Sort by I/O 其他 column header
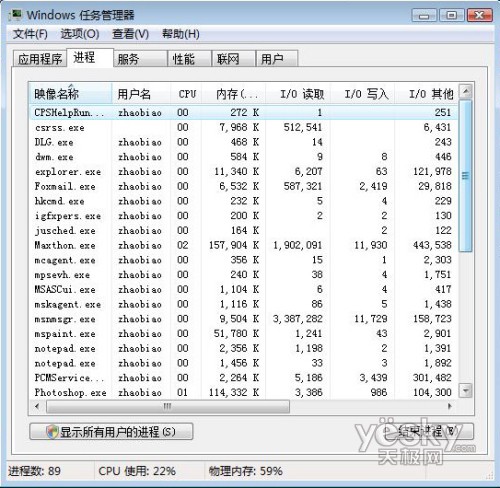 click(x=426, y=94)
